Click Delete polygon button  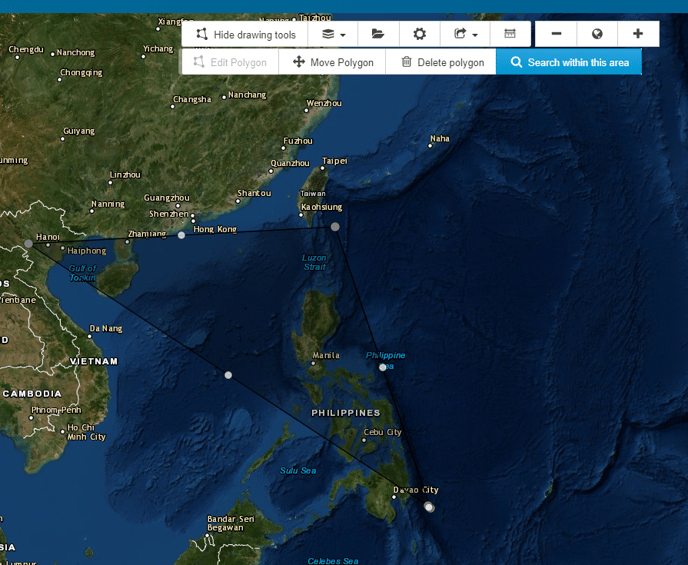[x=442, y=62]
